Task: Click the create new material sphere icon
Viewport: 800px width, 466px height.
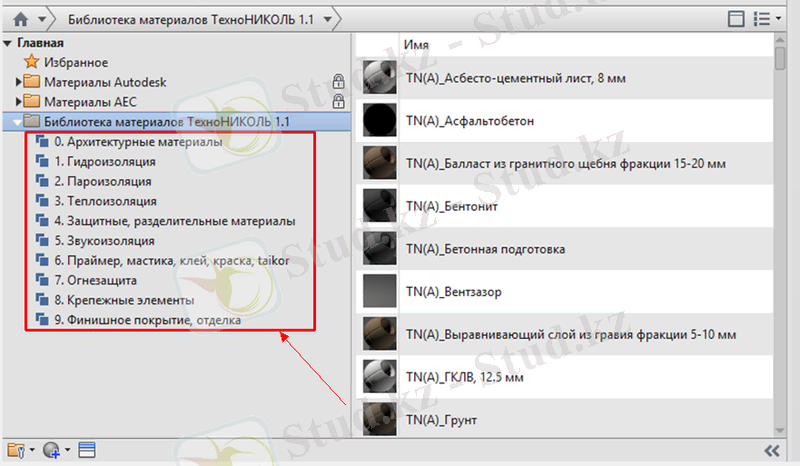Action: tap(51, 450)
